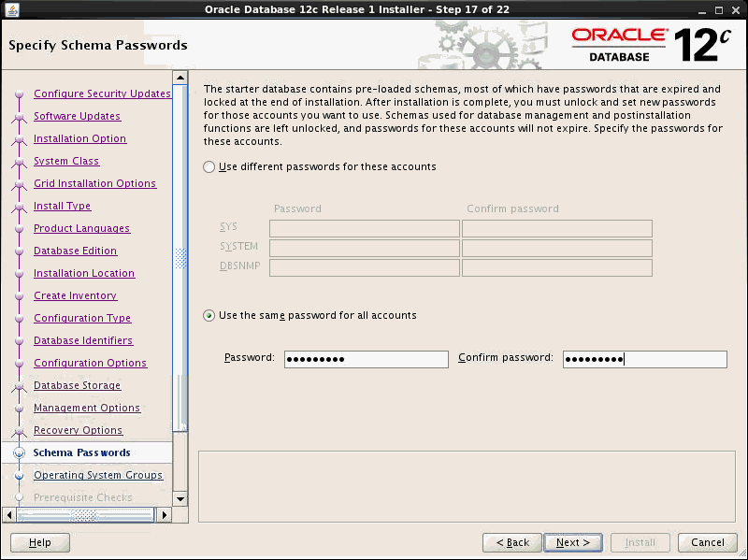Select "Use different passwords for these accounts"
This screenshot has width=748, height=560.
tap(208, 167)
